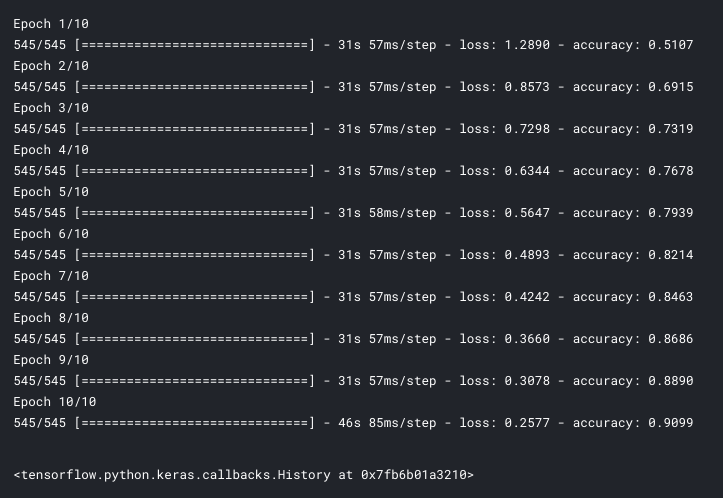The width and height of the screenshot is (723, 498).
Task: Click the Epoch 1/10 label
Action: 51,24
